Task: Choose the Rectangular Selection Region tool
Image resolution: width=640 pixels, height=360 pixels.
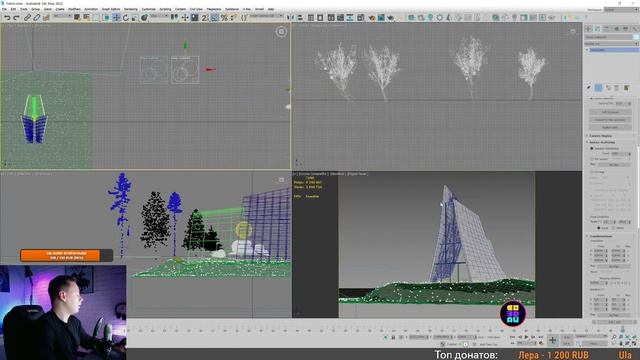Action: [x=96, y=18]
